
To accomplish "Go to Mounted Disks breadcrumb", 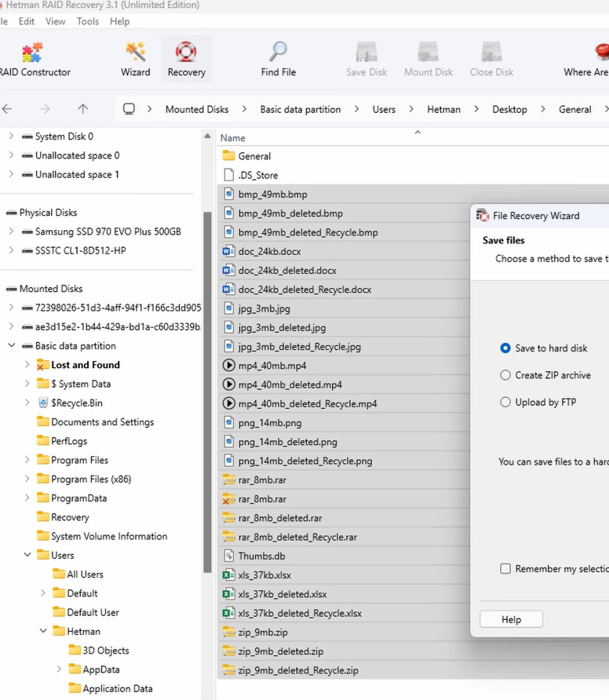I will tap(197, 109).
